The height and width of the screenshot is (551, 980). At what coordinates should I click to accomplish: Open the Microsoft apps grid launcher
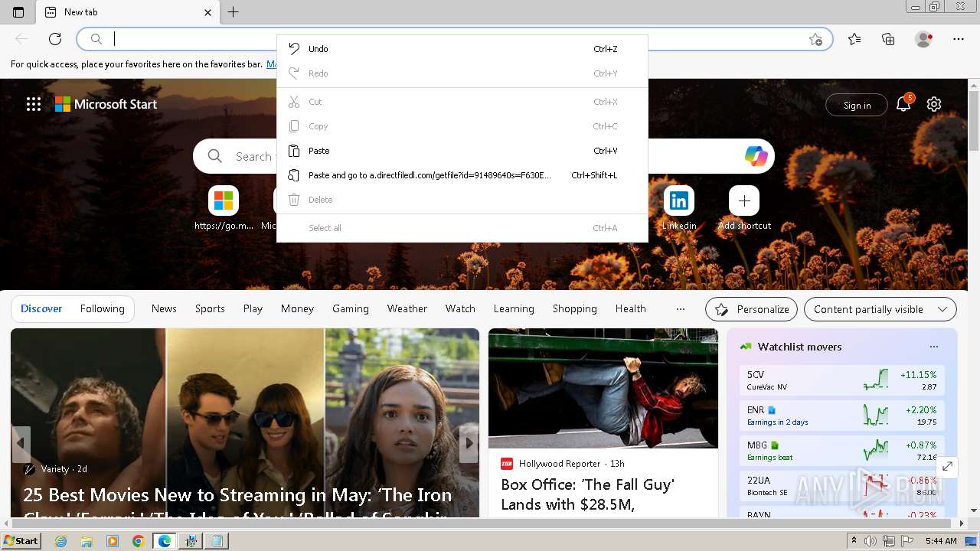click(x=34, y=104)
